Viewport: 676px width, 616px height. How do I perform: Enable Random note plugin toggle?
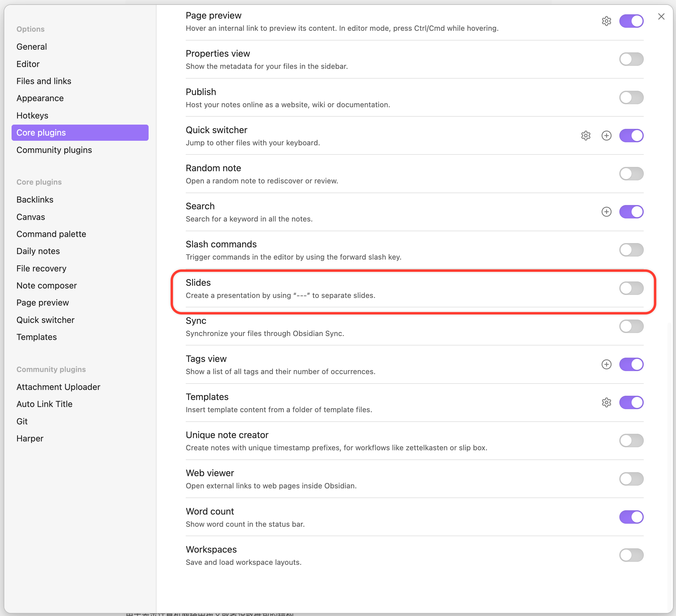[631, 174]
